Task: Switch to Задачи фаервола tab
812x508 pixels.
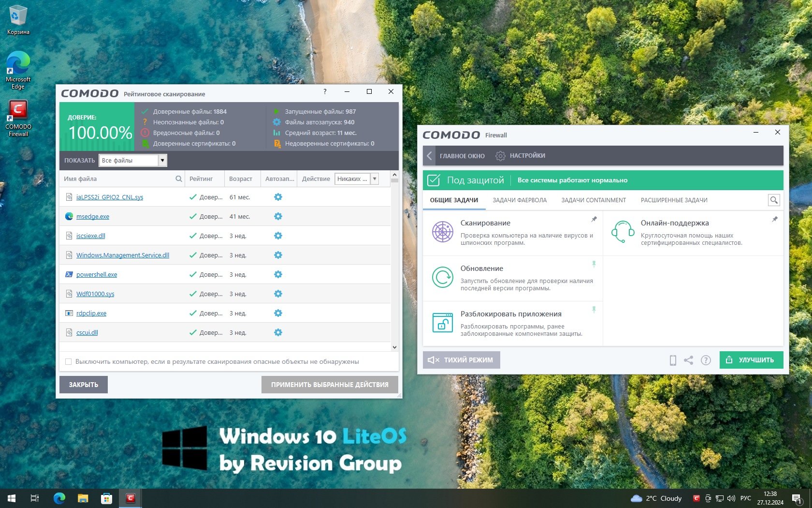Action: [x=519, y=200]
